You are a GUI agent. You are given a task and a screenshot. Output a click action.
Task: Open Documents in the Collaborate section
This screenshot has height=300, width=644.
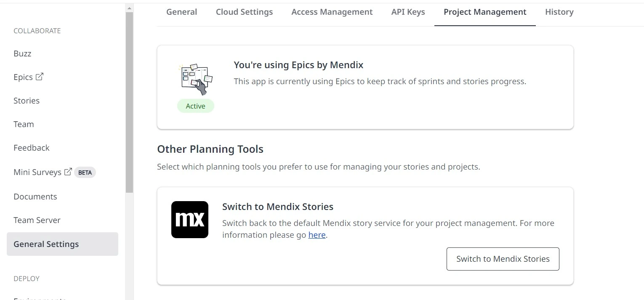point(35,196)
